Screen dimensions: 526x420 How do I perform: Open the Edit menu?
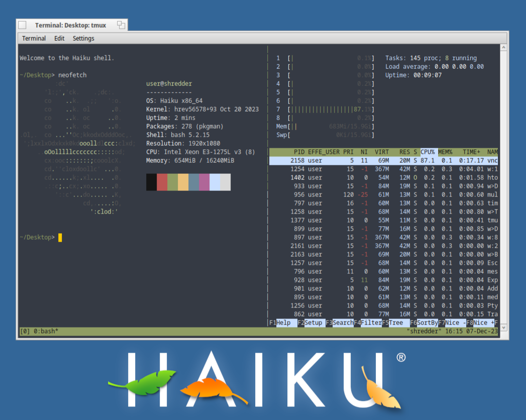tap(59, 38)
